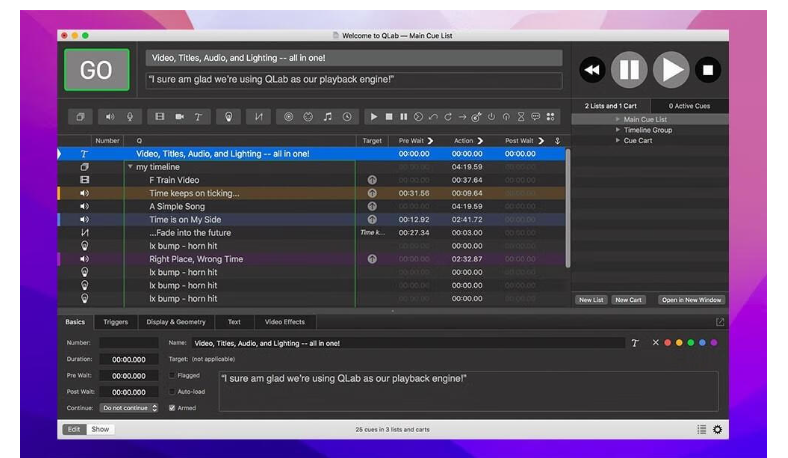Add a Reset cue with the curved arrow icon

pyautogui.click(x=433, y=117)
